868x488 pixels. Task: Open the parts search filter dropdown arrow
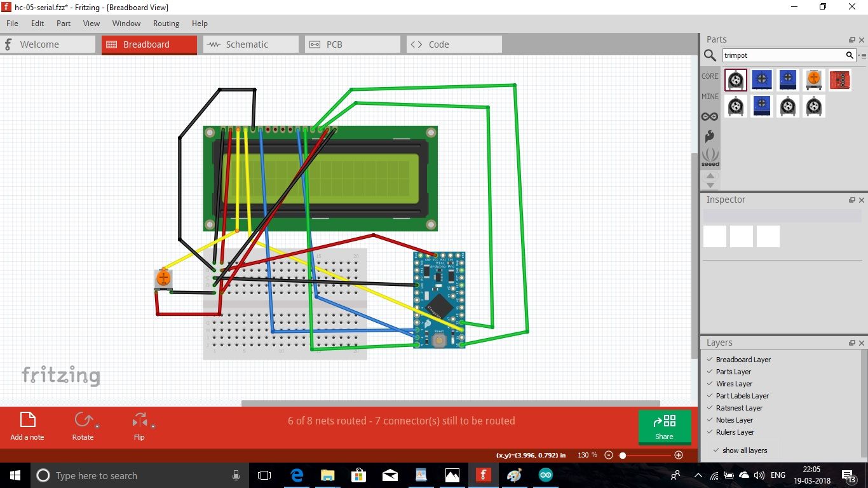click(860, 55)
